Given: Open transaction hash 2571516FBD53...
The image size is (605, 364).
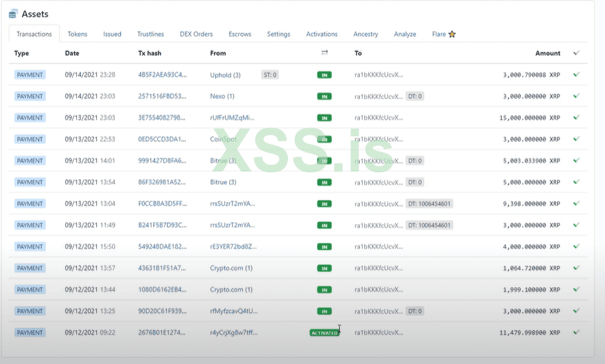Looking at the screenshot, I should click(162, 96).
